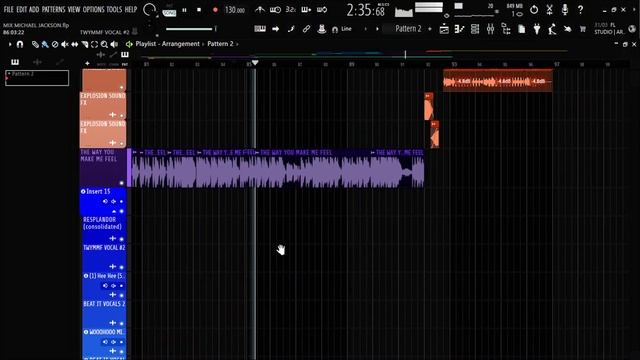Collapse the WOOOHOOO track group

(86, 332)
